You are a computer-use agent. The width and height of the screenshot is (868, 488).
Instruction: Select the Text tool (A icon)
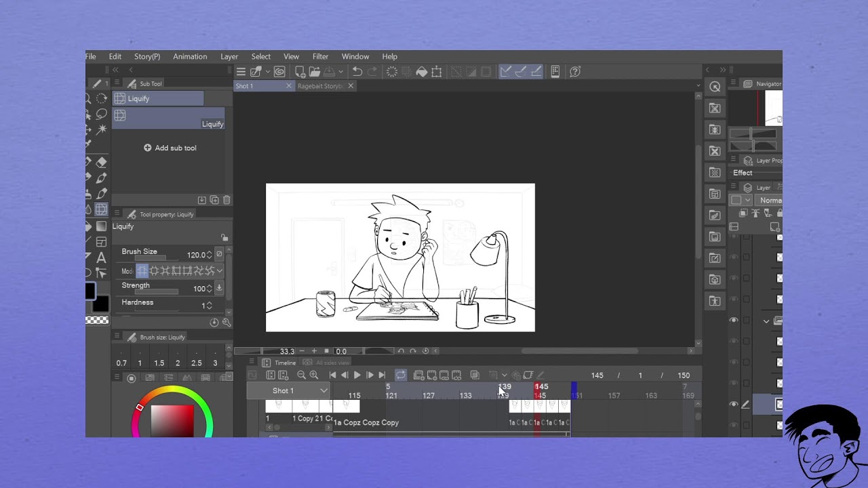point(101,258)
